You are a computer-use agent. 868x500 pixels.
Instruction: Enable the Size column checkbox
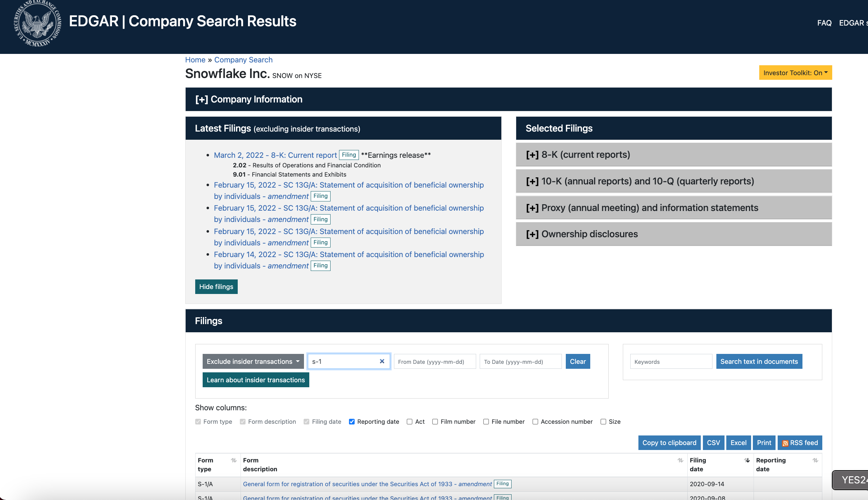pos(603,422)
